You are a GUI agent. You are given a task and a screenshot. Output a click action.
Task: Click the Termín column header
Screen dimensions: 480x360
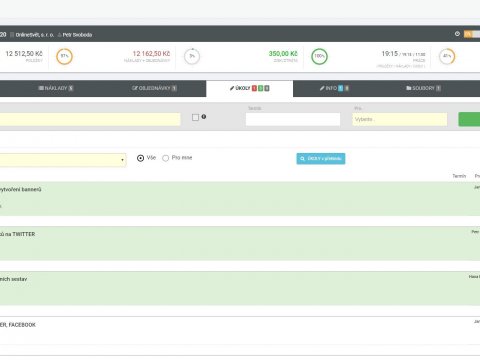(459, 176)
